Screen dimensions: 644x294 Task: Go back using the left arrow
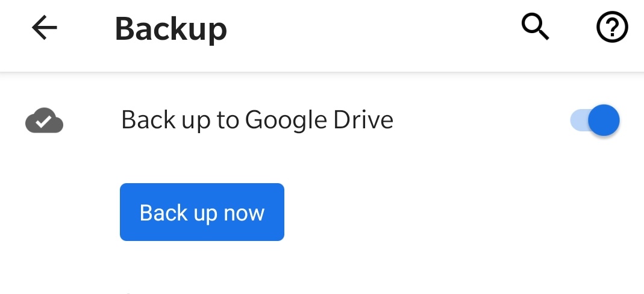45,28
